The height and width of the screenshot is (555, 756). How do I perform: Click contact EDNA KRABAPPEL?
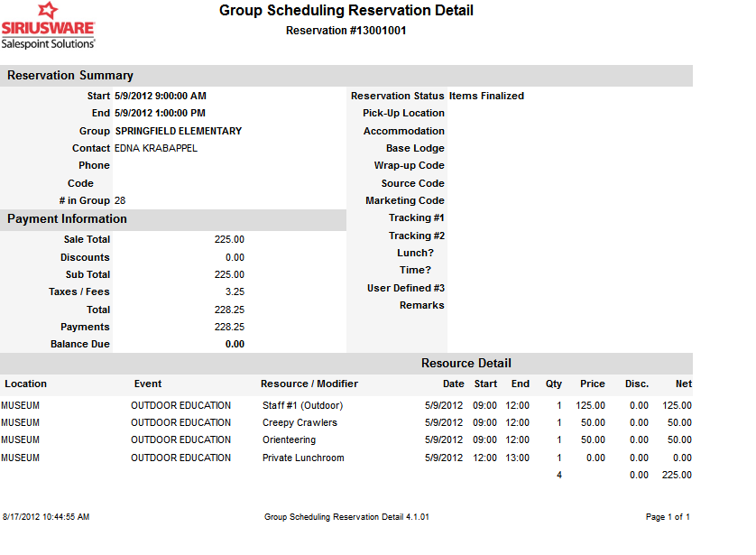coord(152,148)
